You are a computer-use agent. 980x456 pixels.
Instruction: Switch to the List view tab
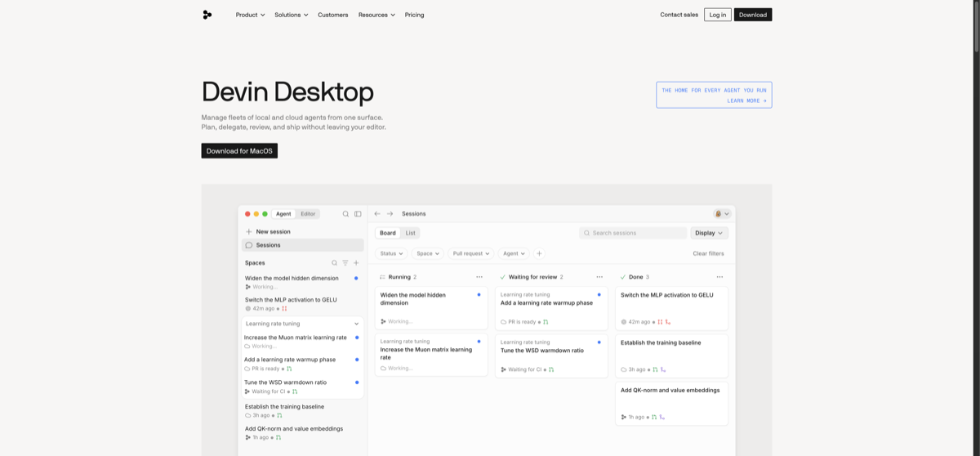tap(410, 233)
